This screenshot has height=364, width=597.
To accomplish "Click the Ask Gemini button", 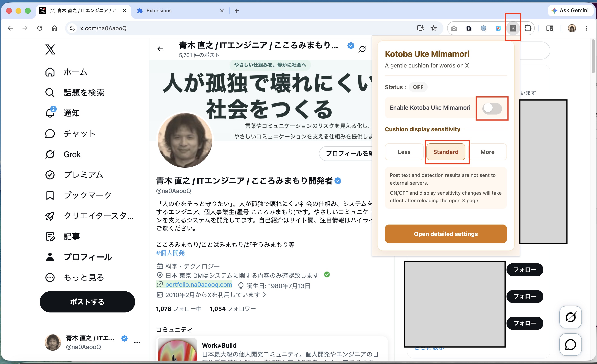I will click(570, 10).
